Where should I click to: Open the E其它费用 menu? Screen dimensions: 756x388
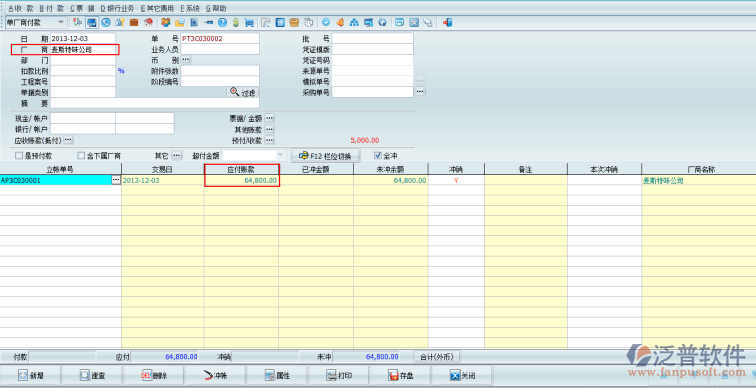157,8
